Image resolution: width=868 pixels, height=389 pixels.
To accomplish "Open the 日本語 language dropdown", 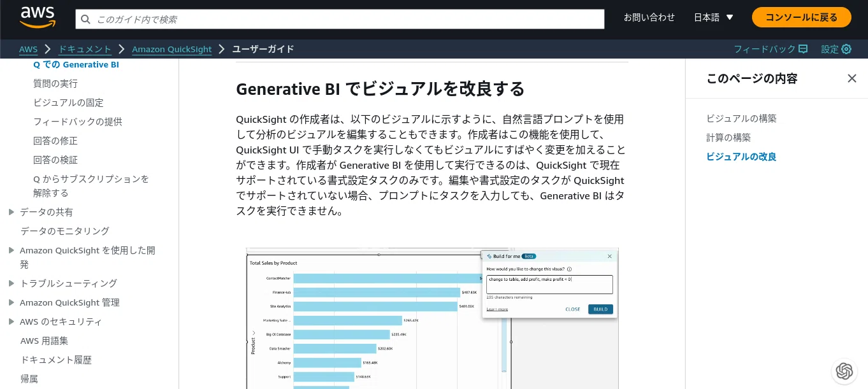I will [714, 18].
